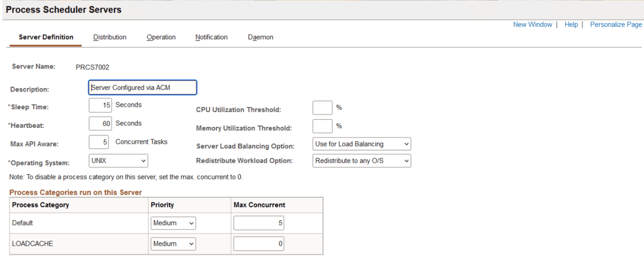Click the New Window link
Image resolution: width=644 pixels, height=261 pixels.
pos(532,24)
